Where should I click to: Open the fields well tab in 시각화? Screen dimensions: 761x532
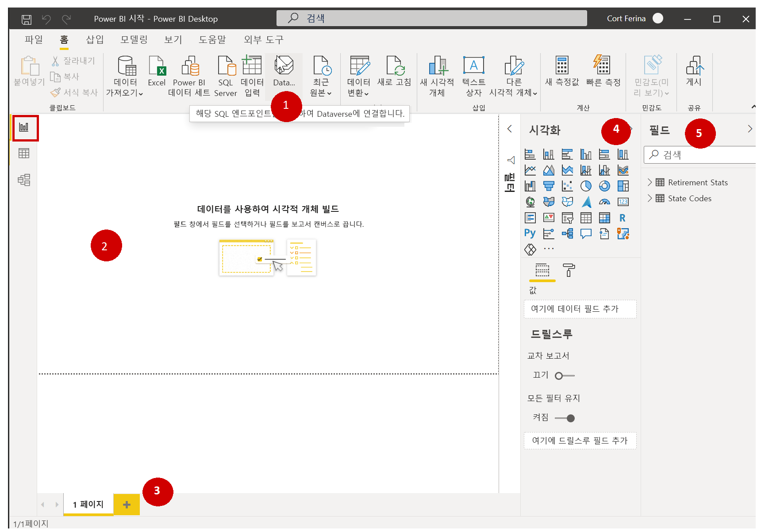pyautogui.click(x=542, y=270)
